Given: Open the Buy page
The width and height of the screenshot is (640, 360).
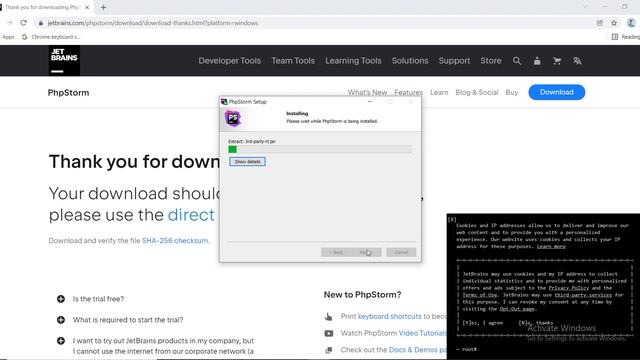Looking at the screenshot, I should coord(512,92).
